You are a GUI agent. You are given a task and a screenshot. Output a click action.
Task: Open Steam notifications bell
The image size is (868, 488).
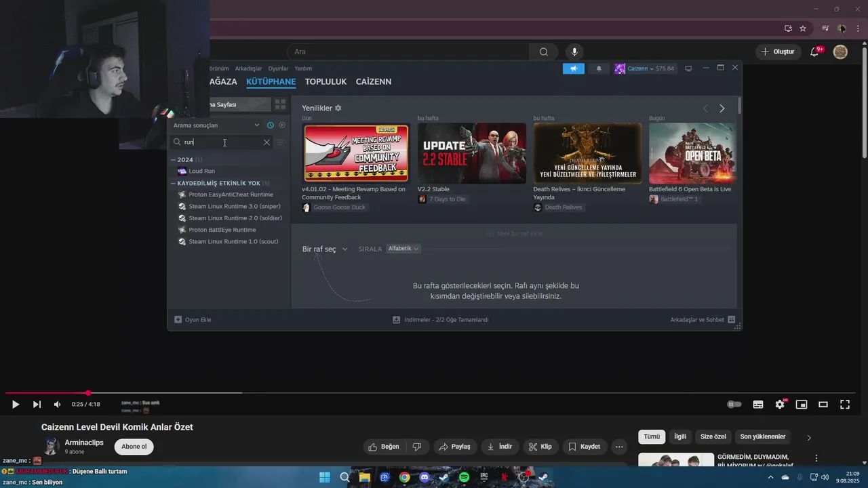pyautogui.click(x=599, y=68)
